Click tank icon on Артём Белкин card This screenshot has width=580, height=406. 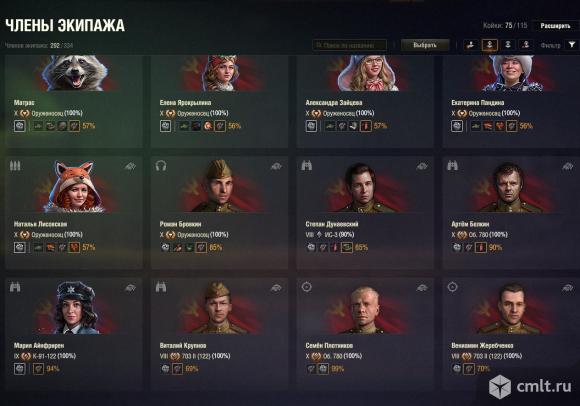(568, 166)
